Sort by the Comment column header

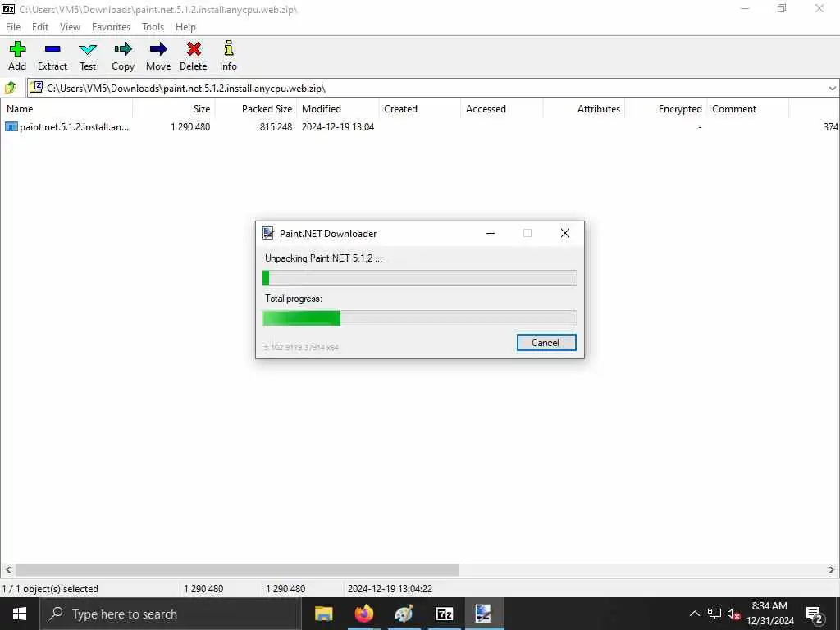748,109
